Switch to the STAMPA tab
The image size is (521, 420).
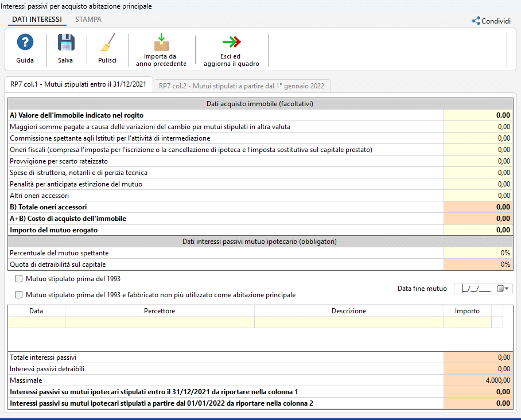click(88, 20)
